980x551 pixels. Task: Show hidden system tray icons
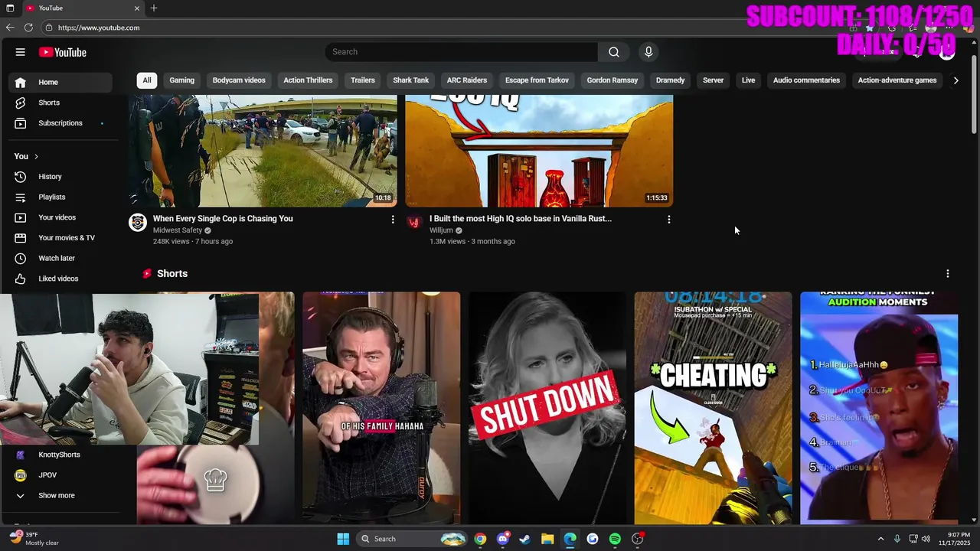click(880, 539)
